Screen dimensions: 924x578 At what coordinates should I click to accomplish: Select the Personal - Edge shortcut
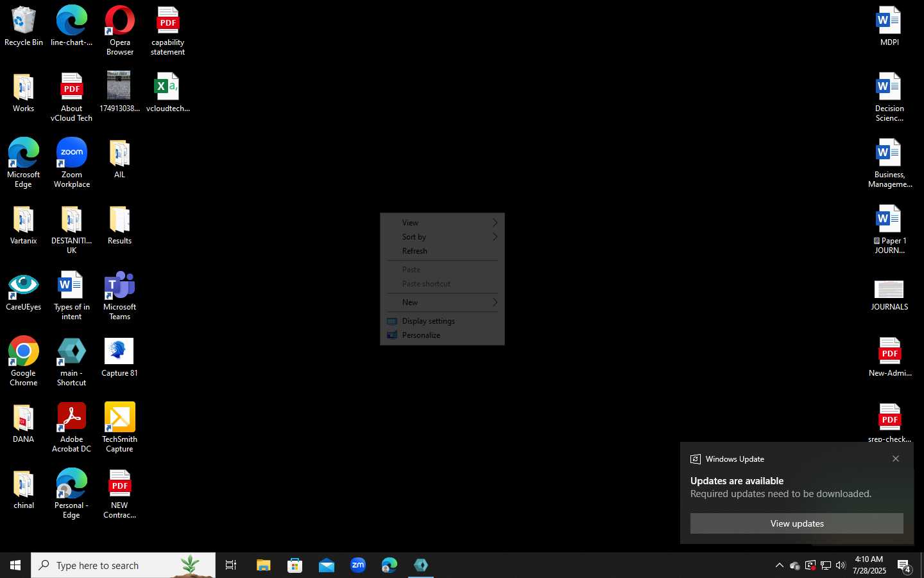pyautogui.click(x=71, y=494)
